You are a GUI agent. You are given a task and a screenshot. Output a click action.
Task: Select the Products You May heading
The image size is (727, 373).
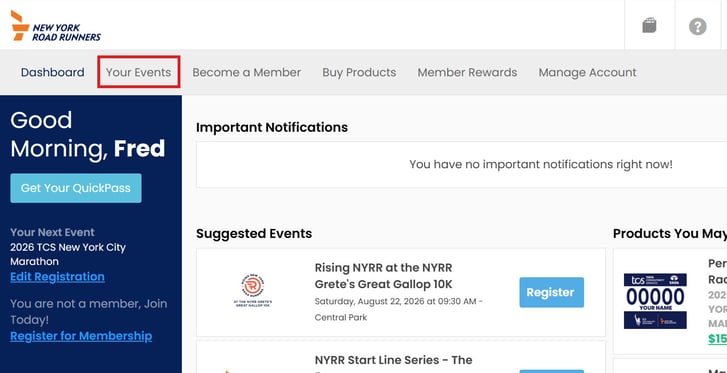pyautogui.click(x=670, y=233)
